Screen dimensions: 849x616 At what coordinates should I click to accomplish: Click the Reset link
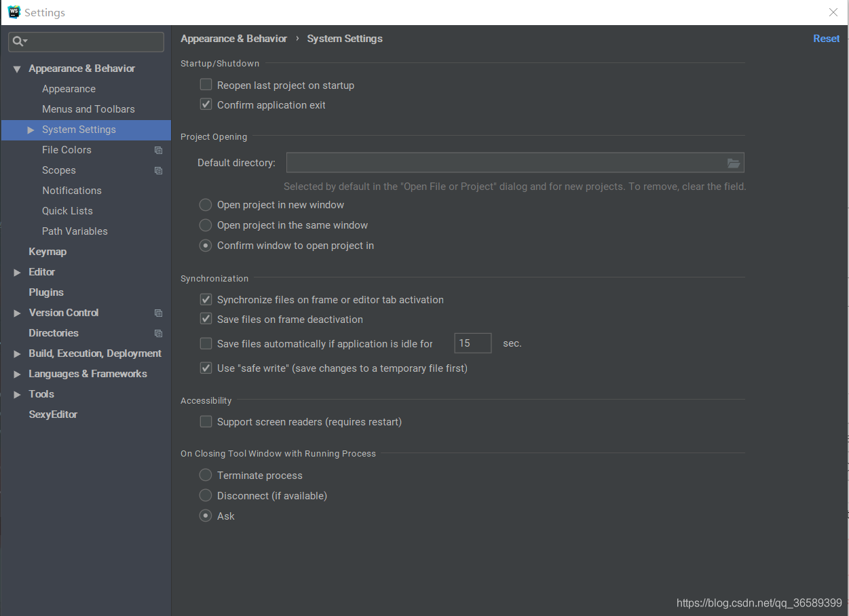click(x=826, y=39)
